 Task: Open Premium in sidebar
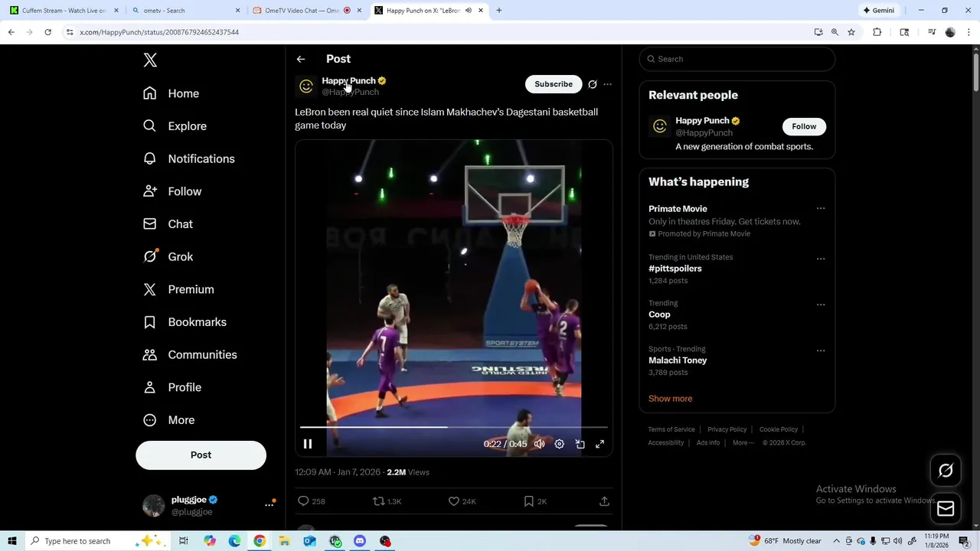pyautogui.click(x=178, y=289)
